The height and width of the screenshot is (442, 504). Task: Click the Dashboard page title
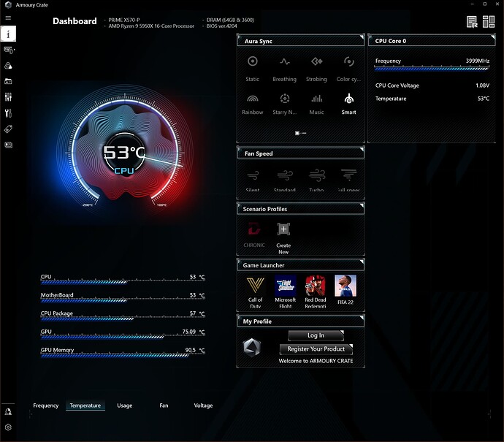click(75, 21)
